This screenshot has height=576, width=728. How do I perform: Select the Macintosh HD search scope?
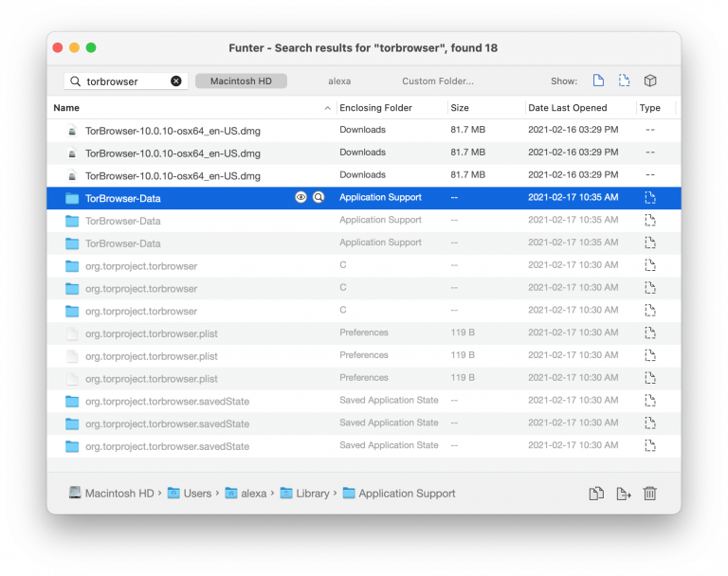pos(241,81)
